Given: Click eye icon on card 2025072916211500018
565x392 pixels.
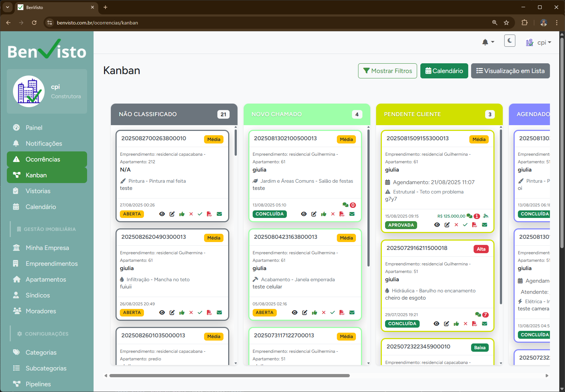Looking at the screenshot, I should coord(437,324).
